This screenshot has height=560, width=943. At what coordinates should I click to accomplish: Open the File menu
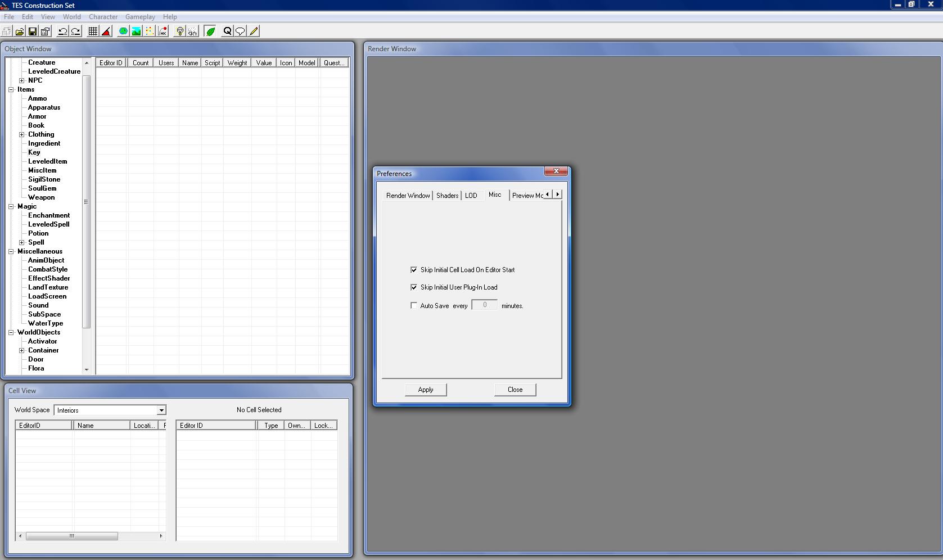[x=9, y=17]
